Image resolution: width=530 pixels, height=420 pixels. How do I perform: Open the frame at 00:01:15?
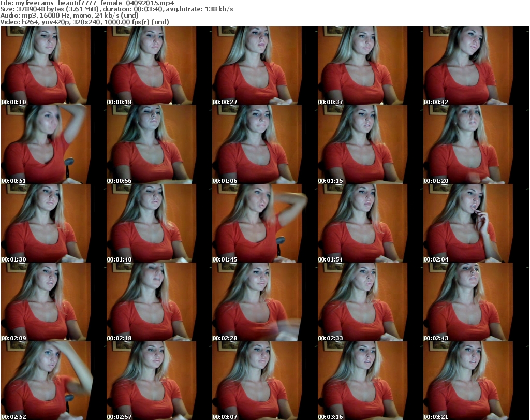tap(370, 144)
